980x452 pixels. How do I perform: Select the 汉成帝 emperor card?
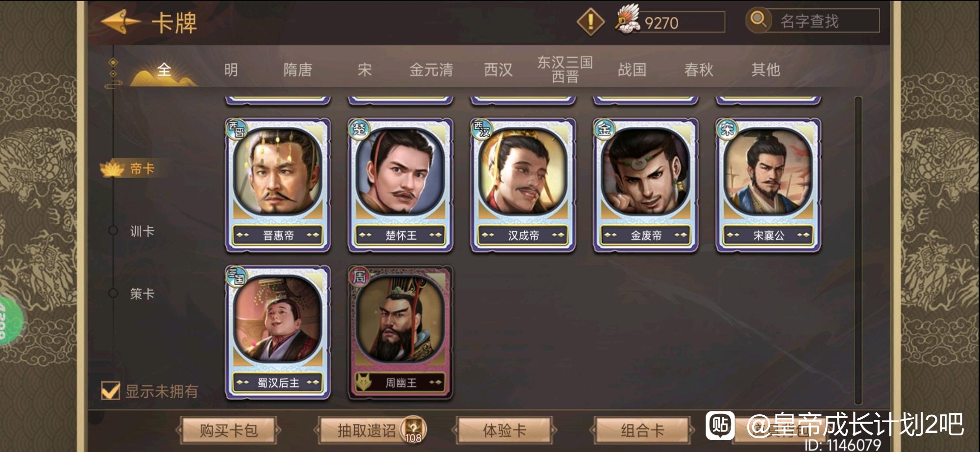pyautogui.click(x=523, y=185)
